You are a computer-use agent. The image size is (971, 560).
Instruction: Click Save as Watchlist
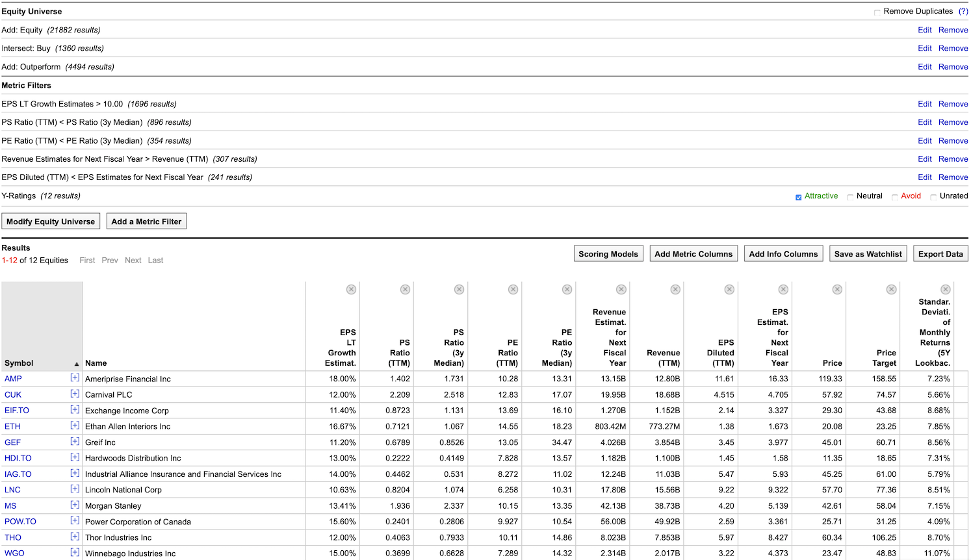click(868, 254)
